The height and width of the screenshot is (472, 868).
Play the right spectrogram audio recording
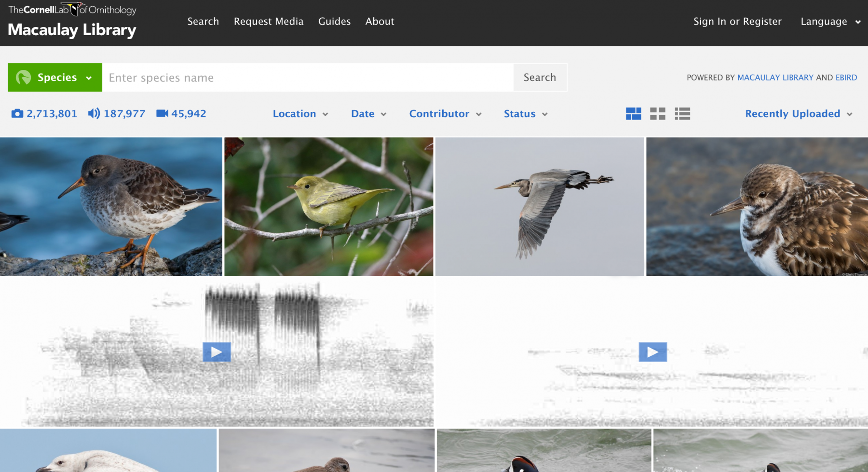pos(653,352)
